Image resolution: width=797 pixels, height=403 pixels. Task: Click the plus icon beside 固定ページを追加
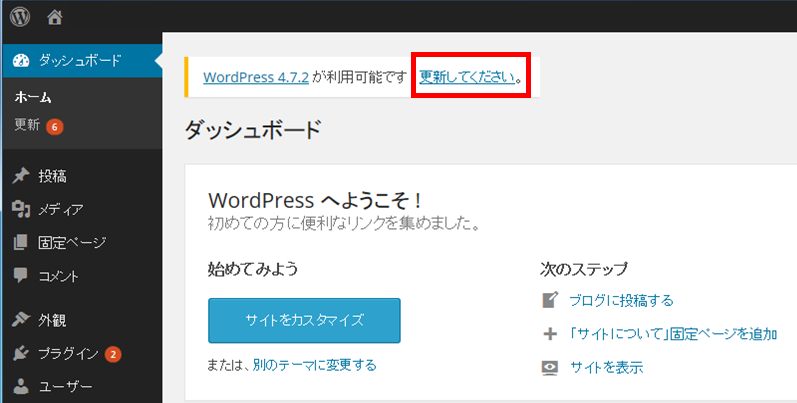[x=550, y=334]
